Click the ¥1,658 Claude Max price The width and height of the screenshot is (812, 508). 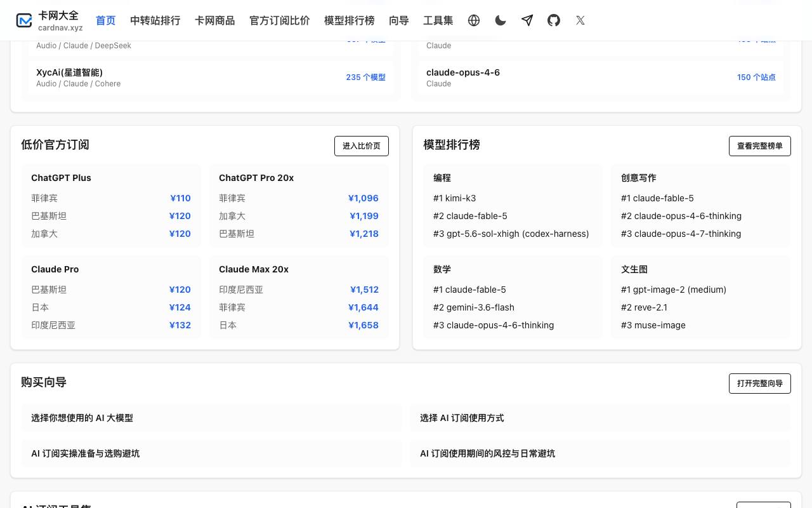click(363, 325)
